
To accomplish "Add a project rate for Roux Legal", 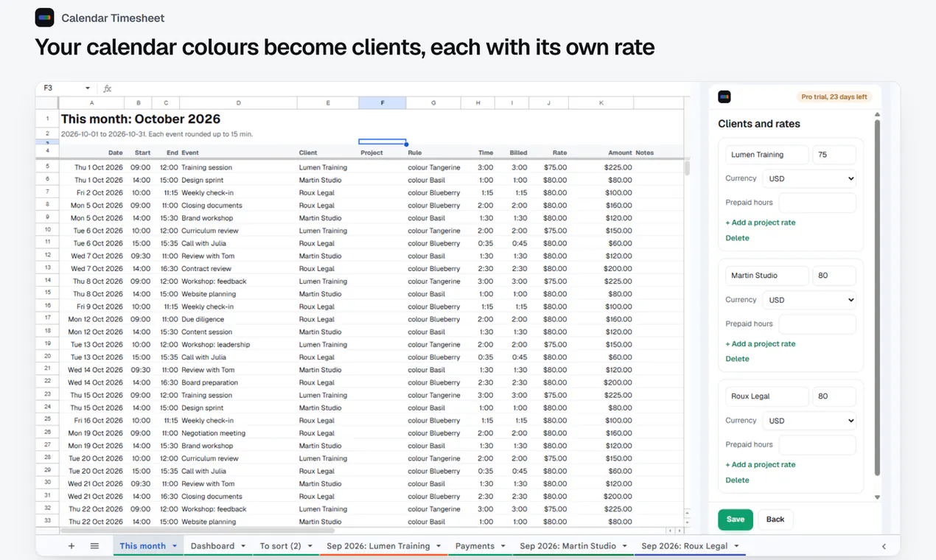I will point(761,465).
